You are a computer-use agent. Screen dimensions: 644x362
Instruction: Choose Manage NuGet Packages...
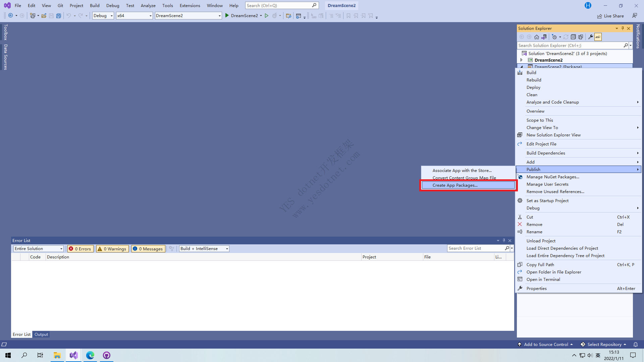[579, 177]
